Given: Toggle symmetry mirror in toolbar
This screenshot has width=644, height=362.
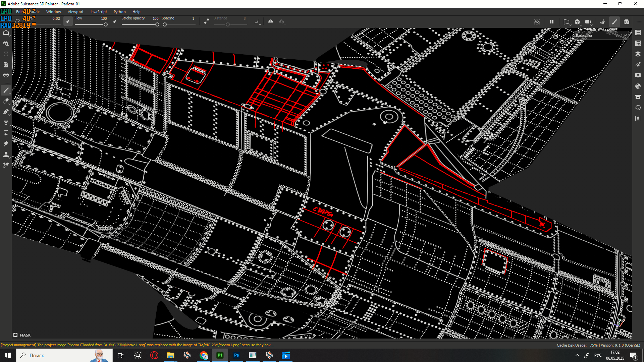Looking at the screenshot, I should tap(271, 21).
